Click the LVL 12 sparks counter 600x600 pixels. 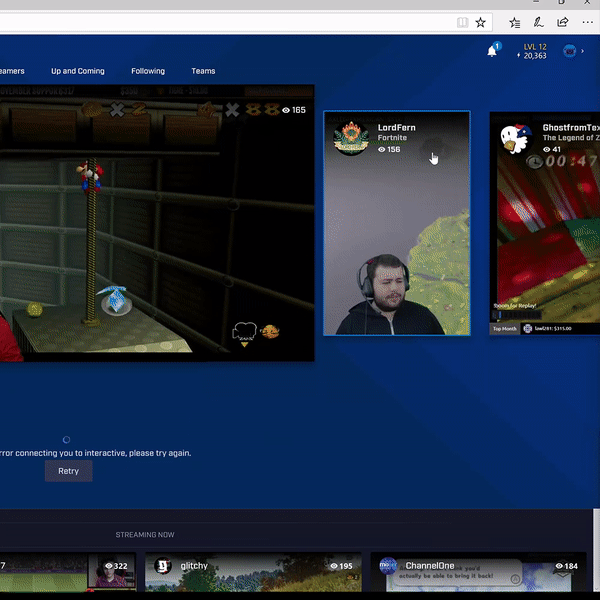tap(532, 51)
